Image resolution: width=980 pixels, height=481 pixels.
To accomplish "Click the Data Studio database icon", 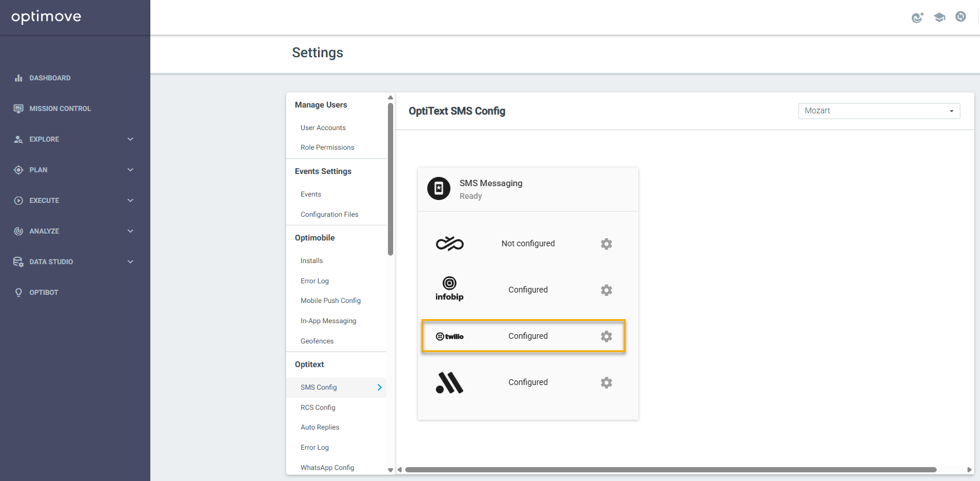I will click(x=19, y=262).
